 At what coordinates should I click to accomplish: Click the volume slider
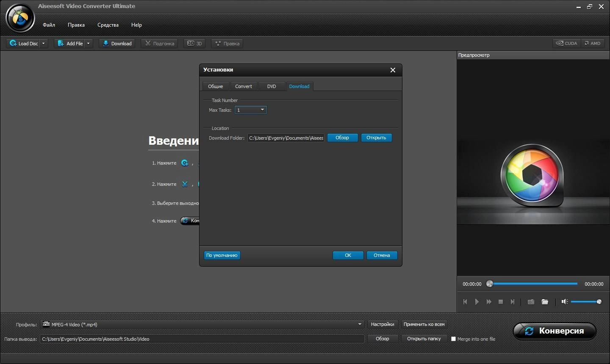(x=586, y=302)
